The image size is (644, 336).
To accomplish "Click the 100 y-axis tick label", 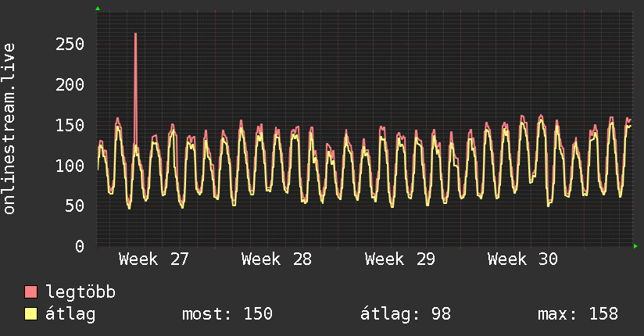I will click(x=70, y=166).
